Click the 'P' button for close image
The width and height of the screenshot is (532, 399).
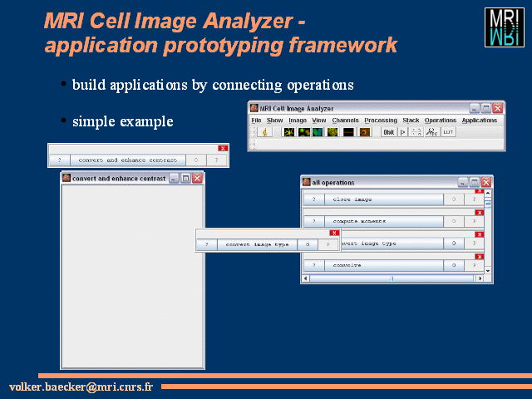tap(474, 199)
